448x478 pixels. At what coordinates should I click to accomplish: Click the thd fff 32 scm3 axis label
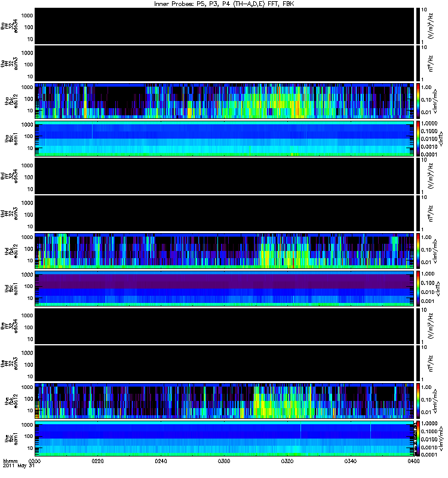(10, 214)
